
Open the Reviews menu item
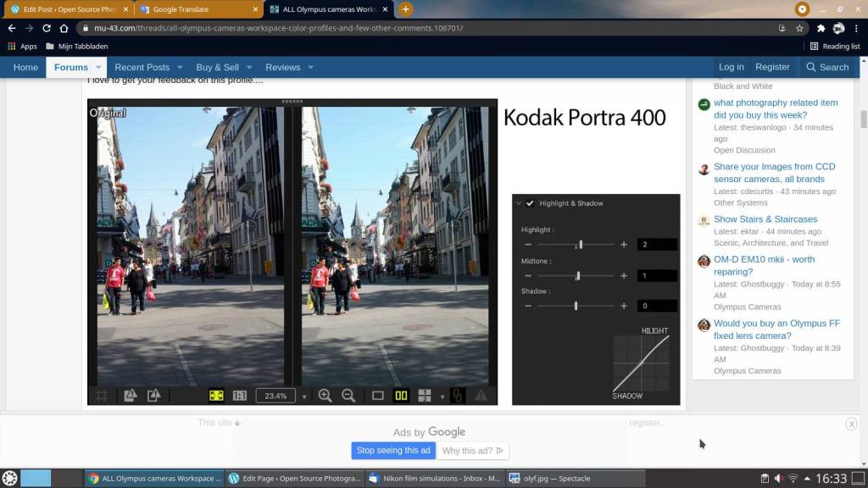tap(282, 68)
